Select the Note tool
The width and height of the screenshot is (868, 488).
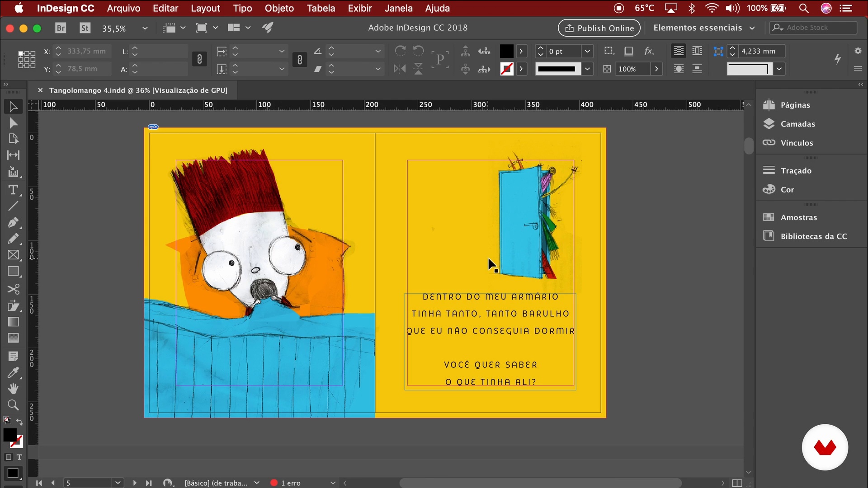[13, 357]
